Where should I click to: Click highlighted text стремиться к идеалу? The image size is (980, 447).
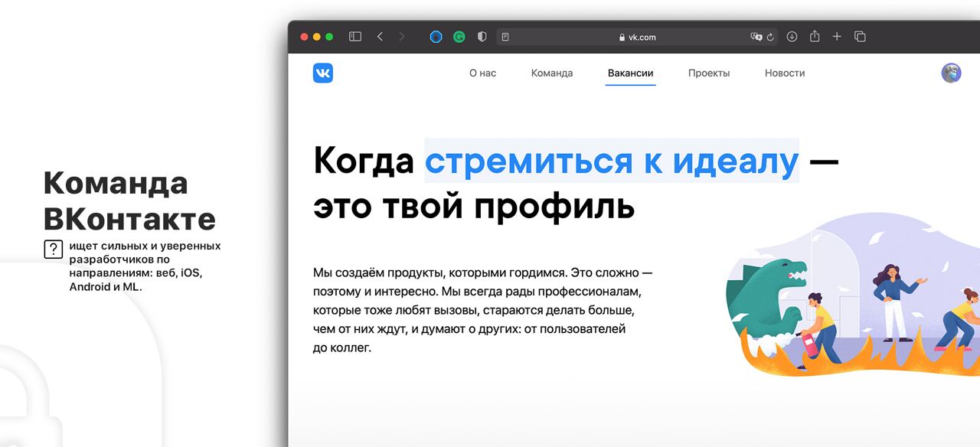click(x=612, y=161)
